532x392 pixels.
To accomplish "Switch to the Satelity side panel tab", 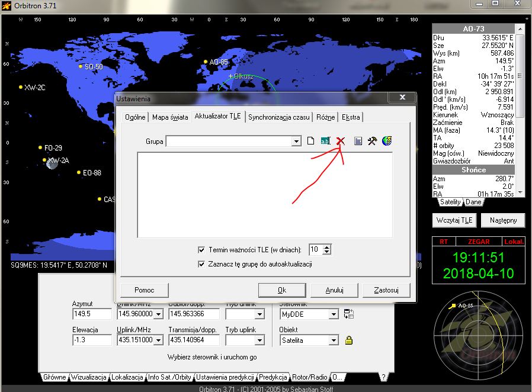I will pos(450,202).
